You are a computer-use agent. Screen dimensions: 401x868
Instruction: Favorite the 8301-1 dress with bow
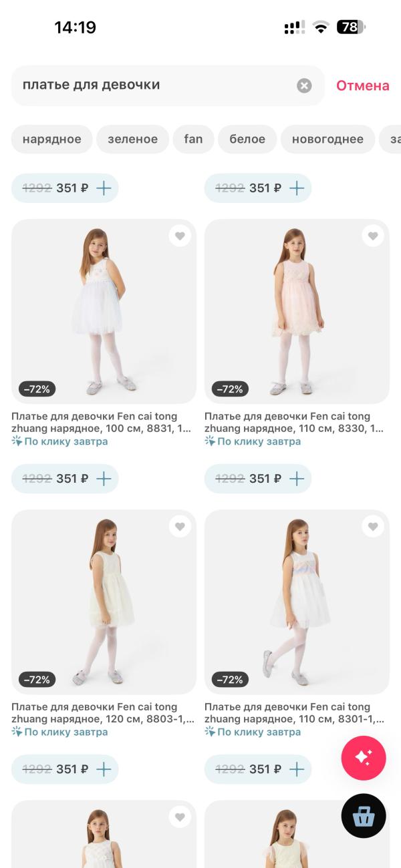click(x=373, y=527)
